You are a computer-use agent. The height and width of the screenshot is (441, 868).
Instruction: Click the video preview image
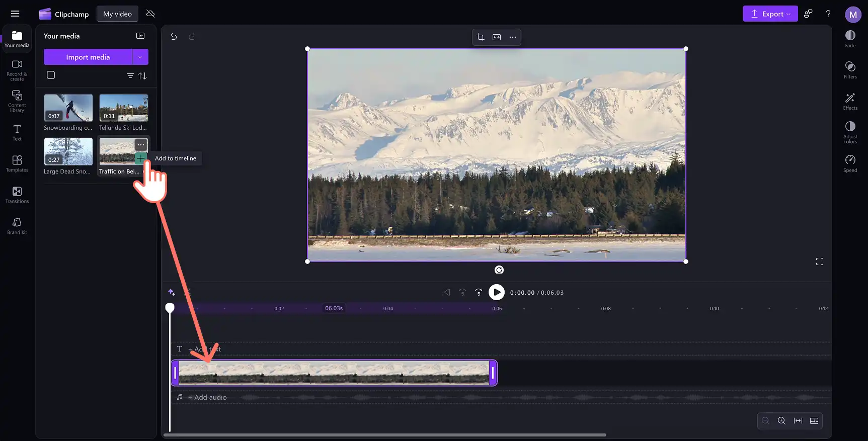pyautogui.click(x=497, y=155)
